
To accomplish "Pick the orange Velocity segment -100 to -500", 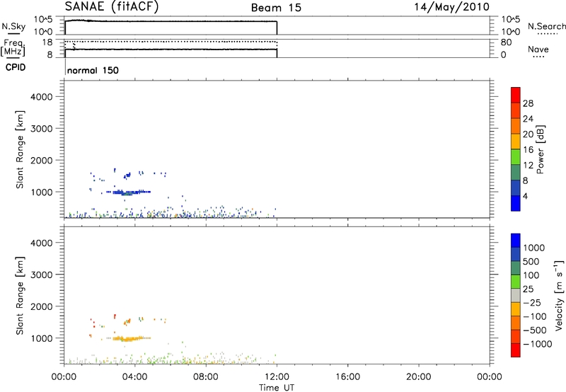I will [516, 323].
